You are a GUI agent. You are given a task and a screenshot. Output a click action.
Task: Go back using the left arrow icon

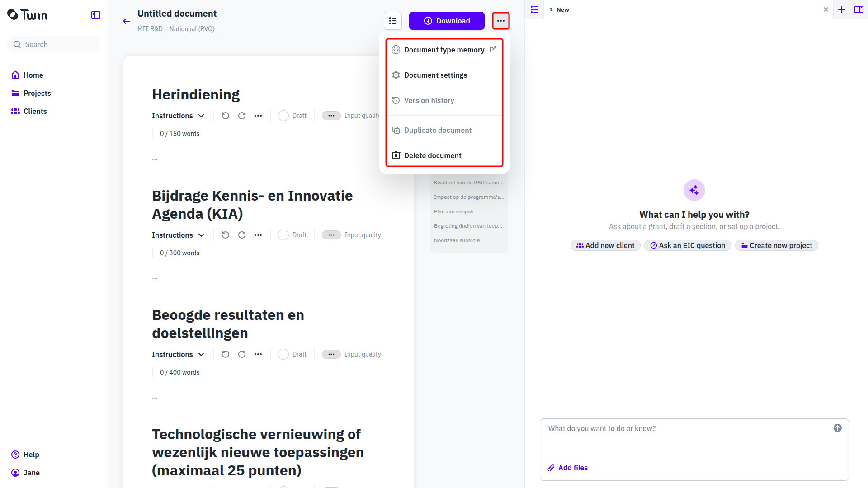click(x=127, y=21)
